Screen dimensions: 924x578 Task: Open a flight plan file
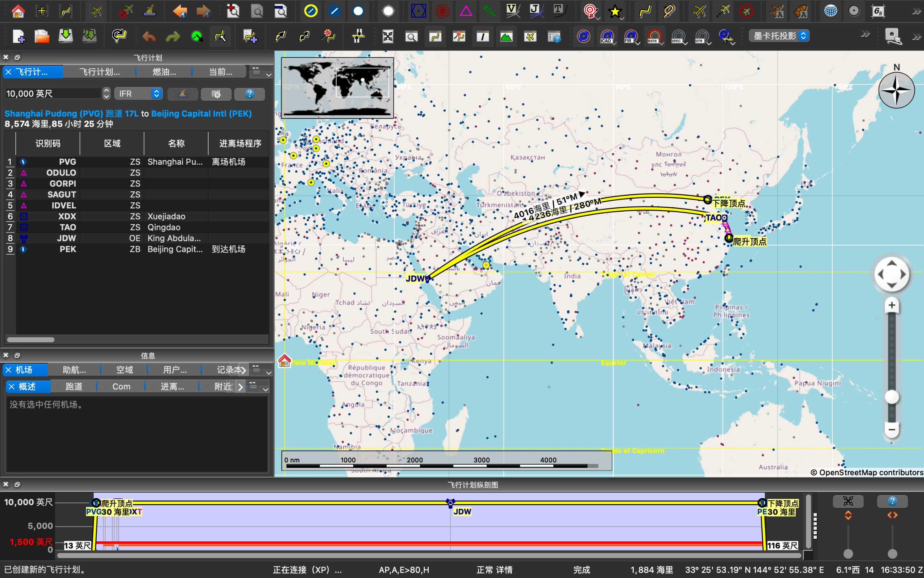point(42,37)
